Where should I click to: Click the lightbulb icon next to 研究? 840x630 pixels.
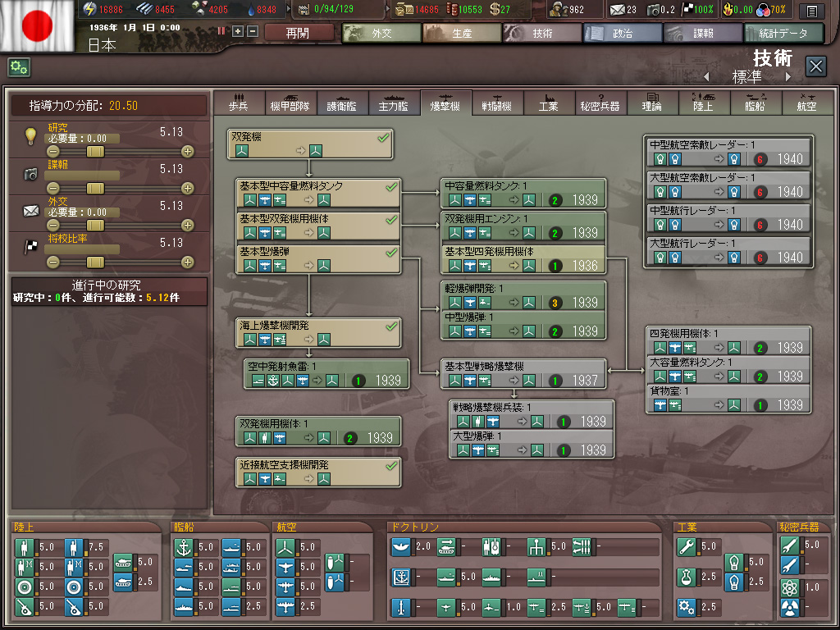tap(31, 135)
